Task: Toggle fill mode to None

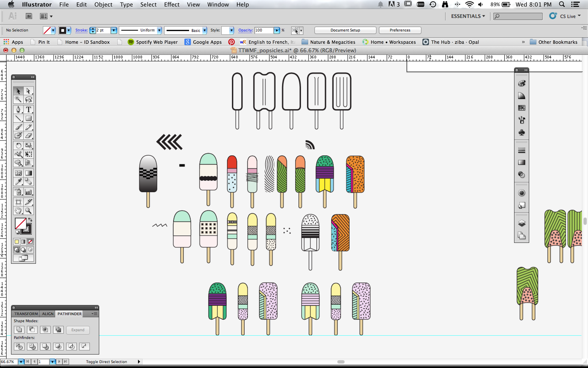Action: (x=30, y=242)
